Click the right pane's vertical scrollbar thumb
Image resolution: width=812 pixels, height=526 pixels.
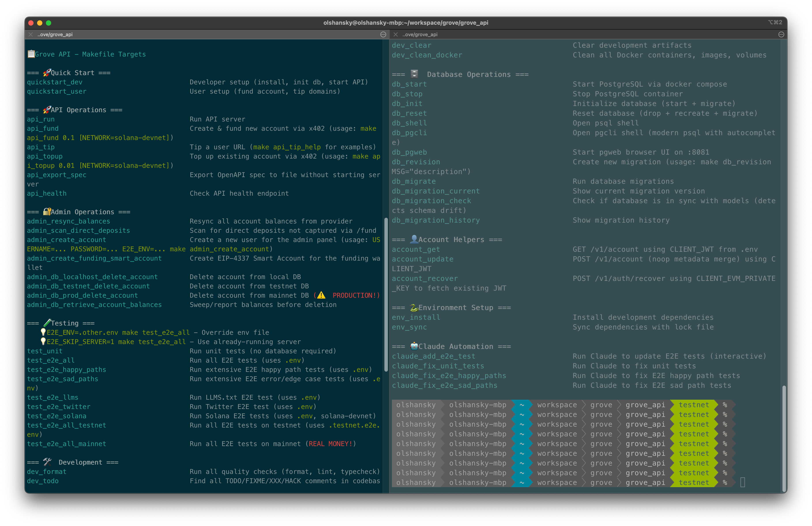coord(784,439)
